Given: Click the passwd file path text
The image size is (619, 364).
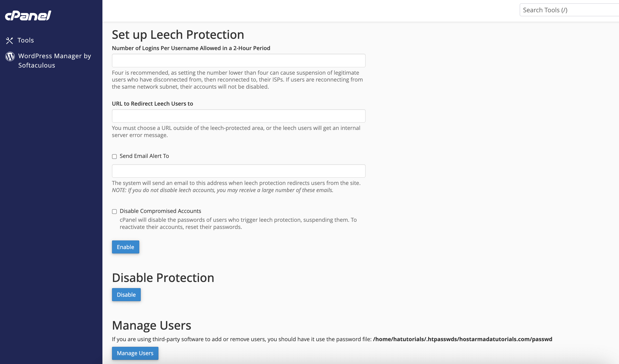Looking at the screenshot, I should pos(462,339).
